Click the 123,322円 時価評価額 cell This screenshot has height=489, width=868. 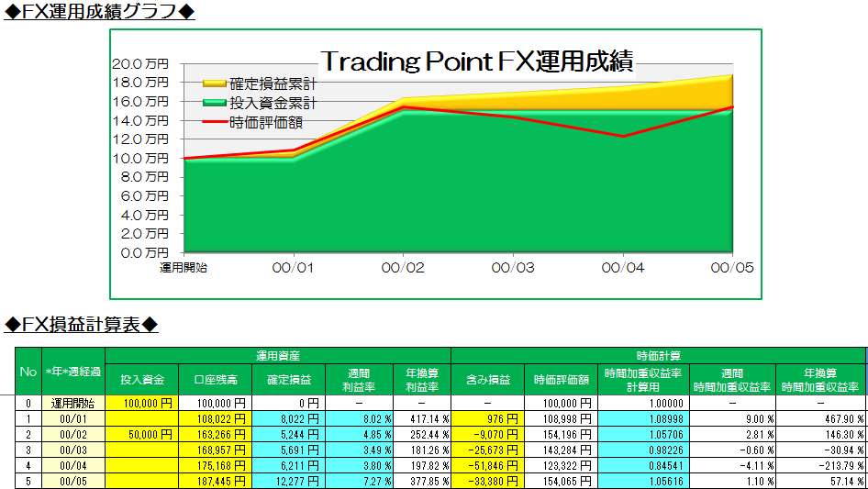point(561,465)
